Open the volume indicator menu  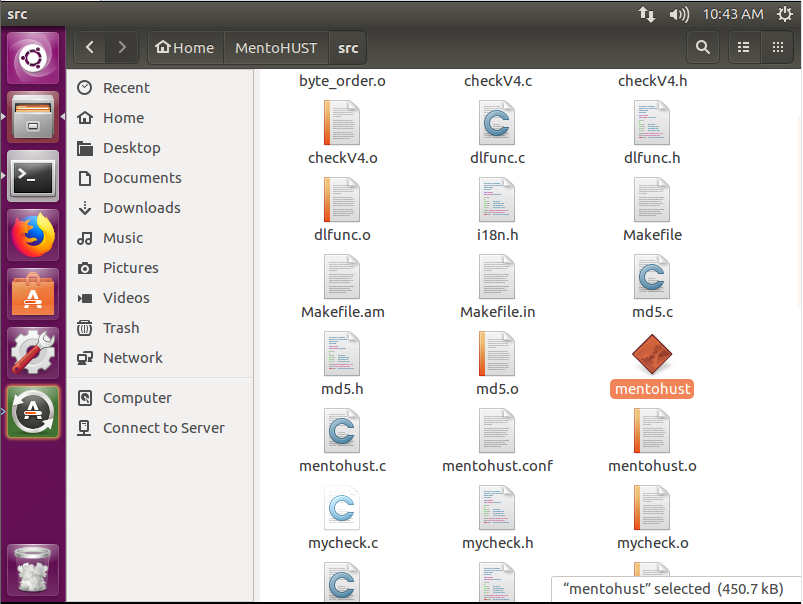[x=679, y=14]
